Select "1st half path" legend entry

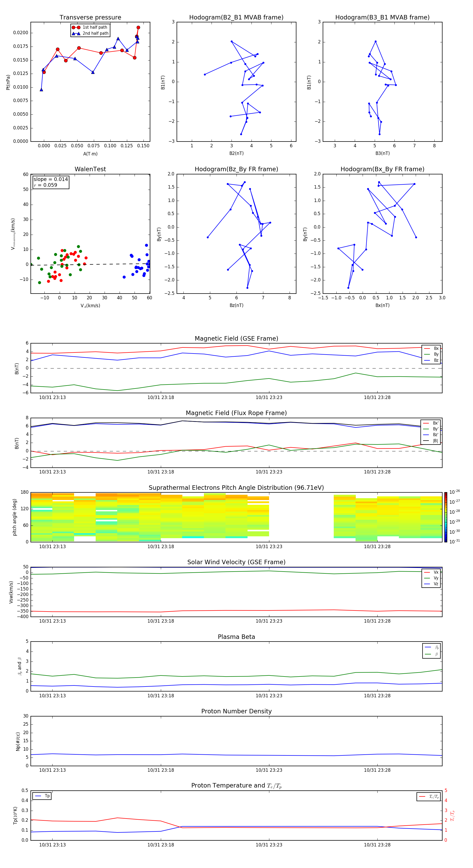(x=90, y=27)
